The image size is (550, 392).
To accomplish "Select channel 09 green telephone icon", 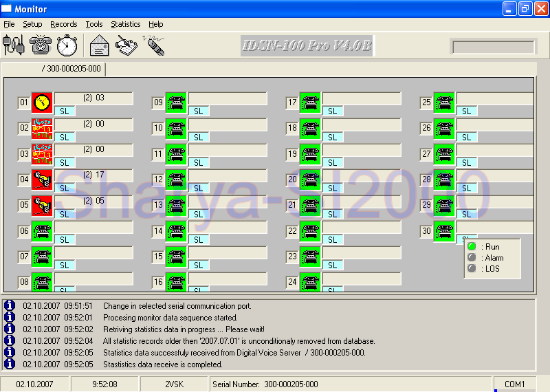I will point(177,103).
